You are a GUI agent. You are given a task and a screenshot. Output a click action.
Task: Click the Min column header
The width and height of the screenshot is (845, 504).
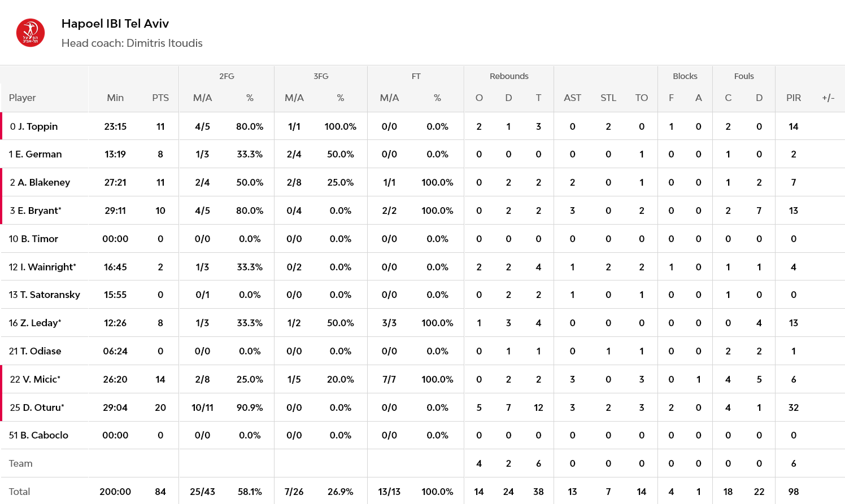coord(115,98)
